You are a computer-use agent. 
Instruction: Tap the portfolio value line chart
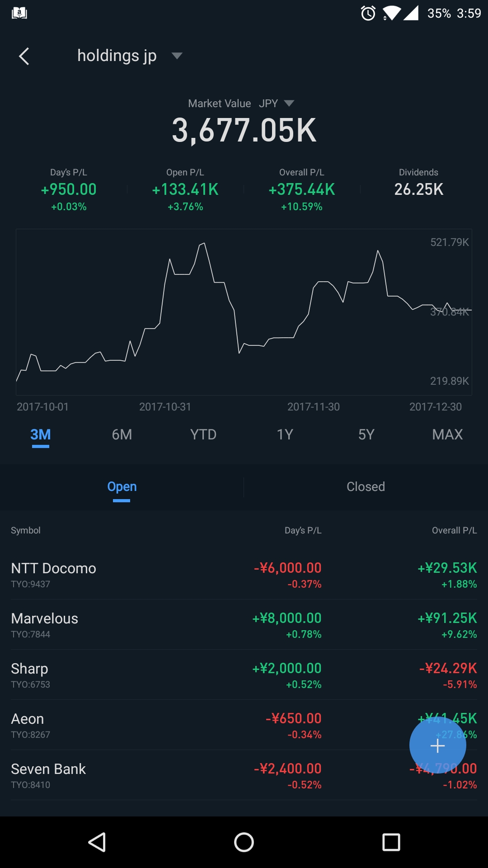coord(244,312)
